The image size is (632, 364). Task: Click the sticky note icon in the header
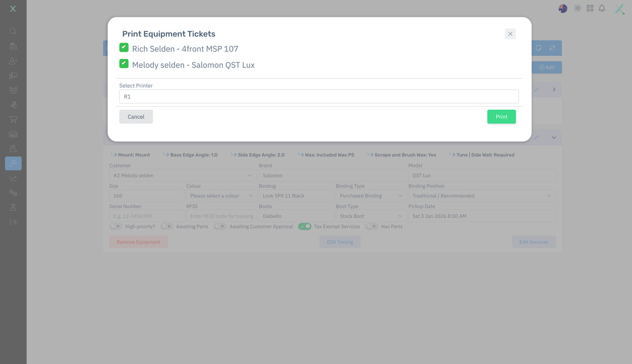pos(539,48)
